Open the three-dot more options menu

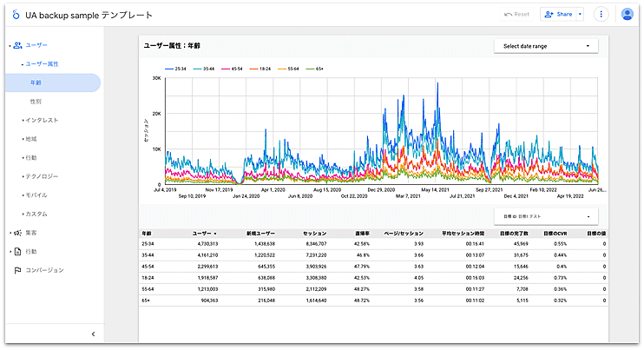click(601, 15)
